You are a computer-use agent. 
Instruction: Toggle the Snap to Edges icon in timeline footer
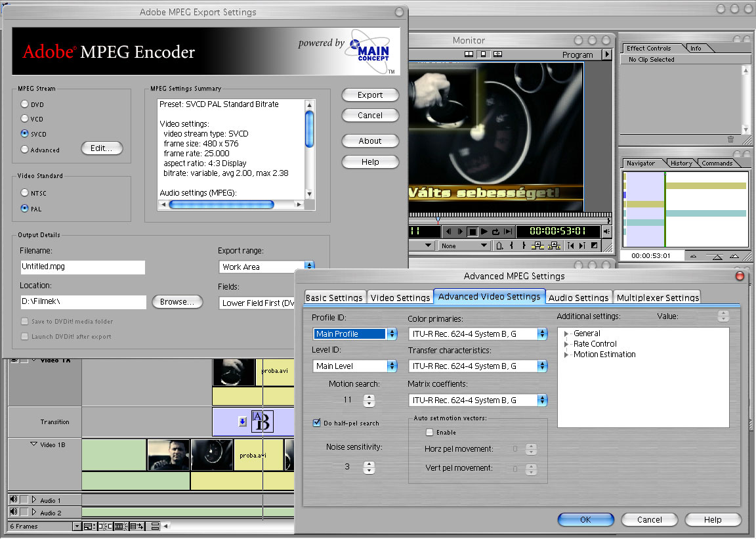pyautogui.click(x=104, y=526)
